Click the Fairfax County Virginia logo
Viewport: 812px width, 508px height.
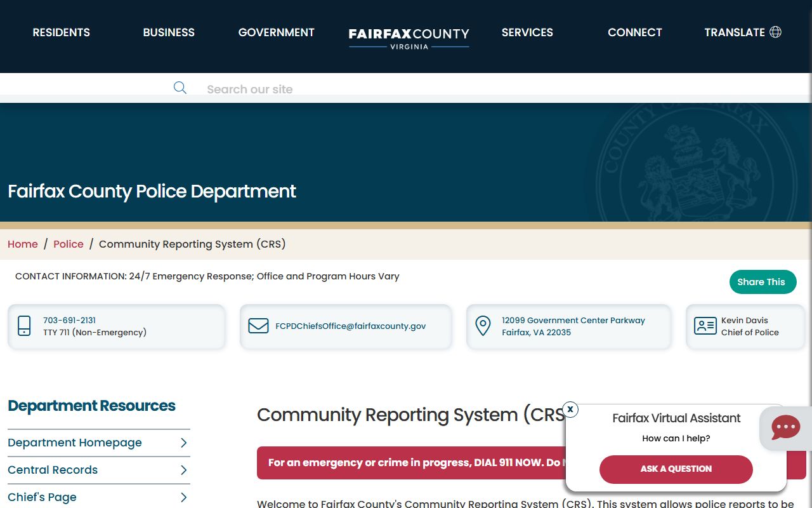pos(409,37)
